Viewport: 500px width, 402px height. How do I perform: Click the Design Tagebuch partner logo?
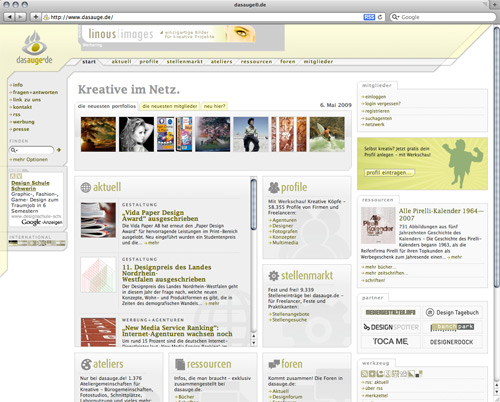(452, 312)
